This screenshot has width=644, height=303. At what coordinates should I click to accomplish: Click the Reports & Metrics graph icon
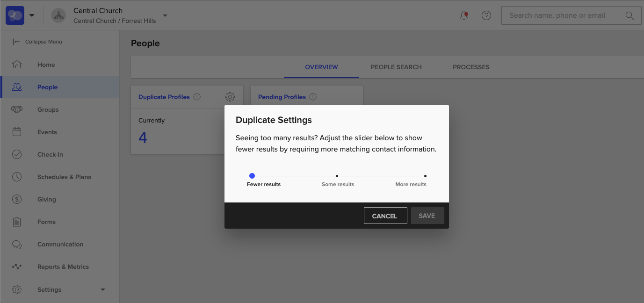click(x=17, y=267)
